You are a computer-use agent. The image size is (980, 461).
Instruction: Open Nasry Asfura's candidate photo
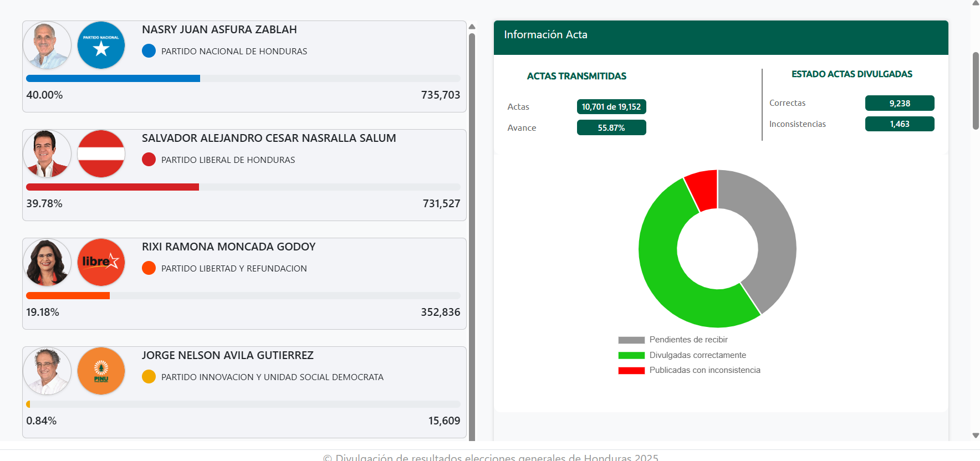pos(47,45)
